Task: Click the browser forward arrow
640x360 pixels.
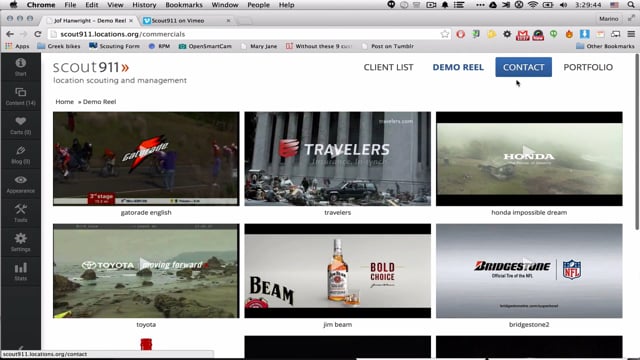Action: [x=24, y=34]
